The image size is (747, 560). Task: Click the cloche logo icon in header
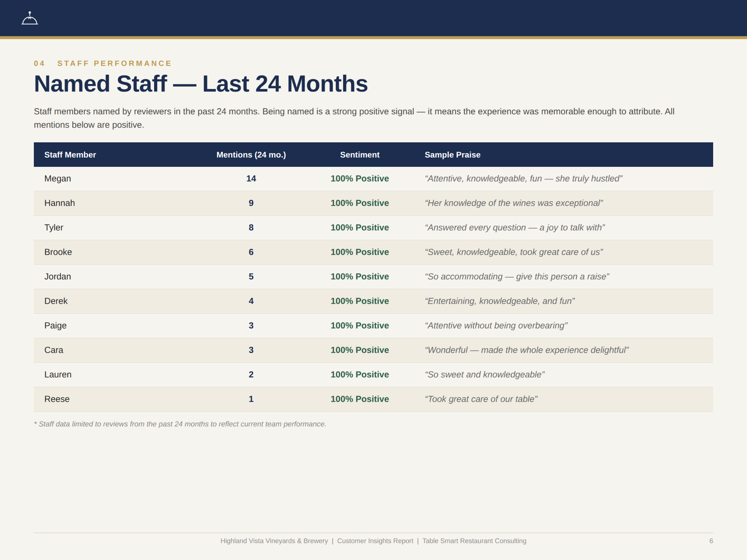pyautogui.click(x=30, y=18)
